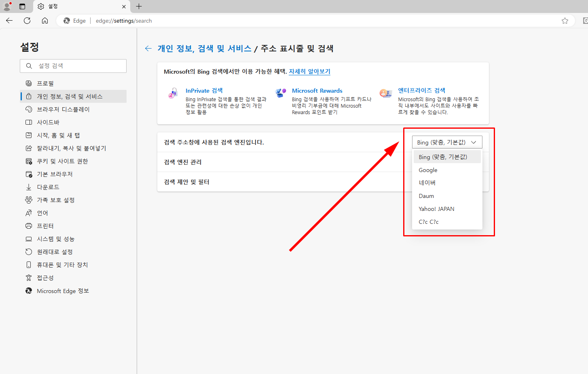Screen dimensions: 588x374
Task: Open the 자세히 알아보기 link
Action: tap(309, 71)
